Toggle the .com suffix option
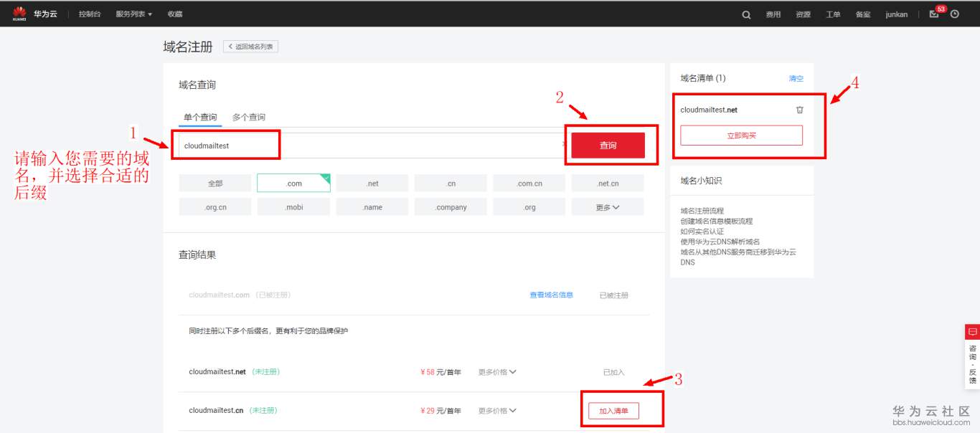 point(293,184)
